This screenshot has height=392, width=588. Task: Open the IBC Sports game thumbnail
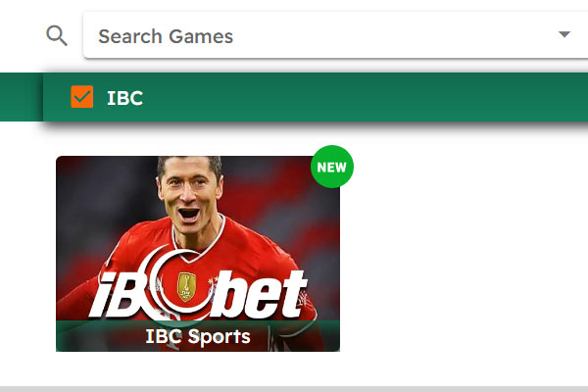[198, 254]
